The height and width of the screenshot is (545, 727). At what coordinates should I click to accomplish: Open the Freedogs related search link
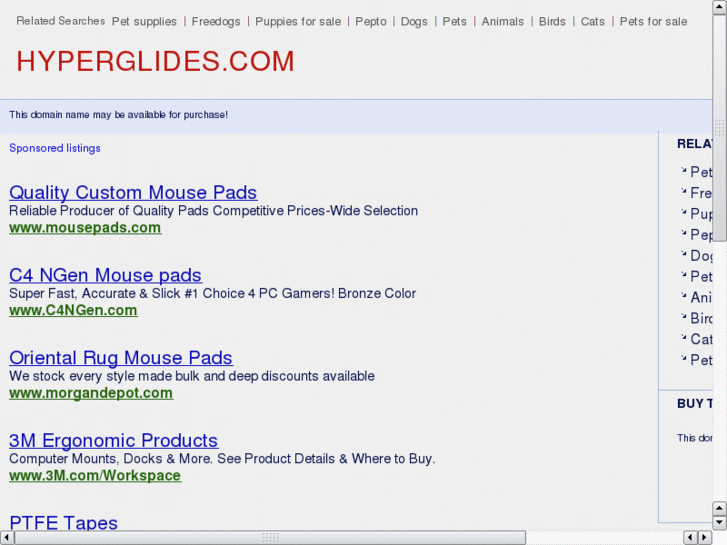pos(216,22)
